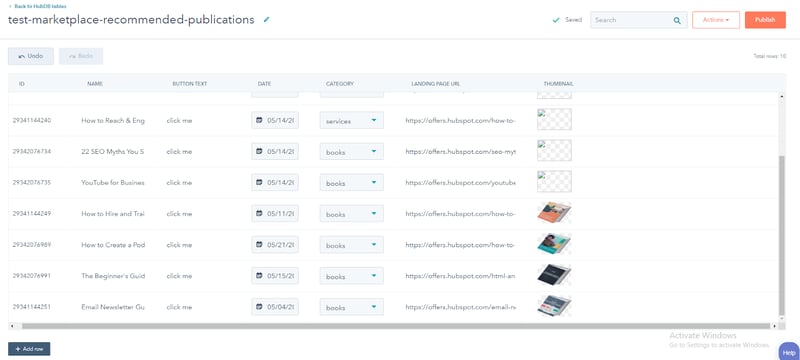
Task: Click thumbnail for How to Hire row
Action: (554, 213)
